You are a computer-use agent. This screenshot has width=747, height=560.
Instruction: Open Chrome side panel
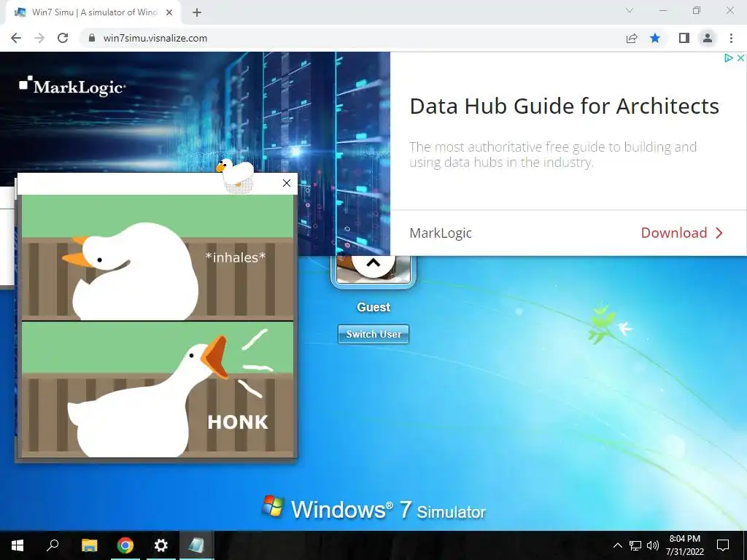(x=684, y=38)
